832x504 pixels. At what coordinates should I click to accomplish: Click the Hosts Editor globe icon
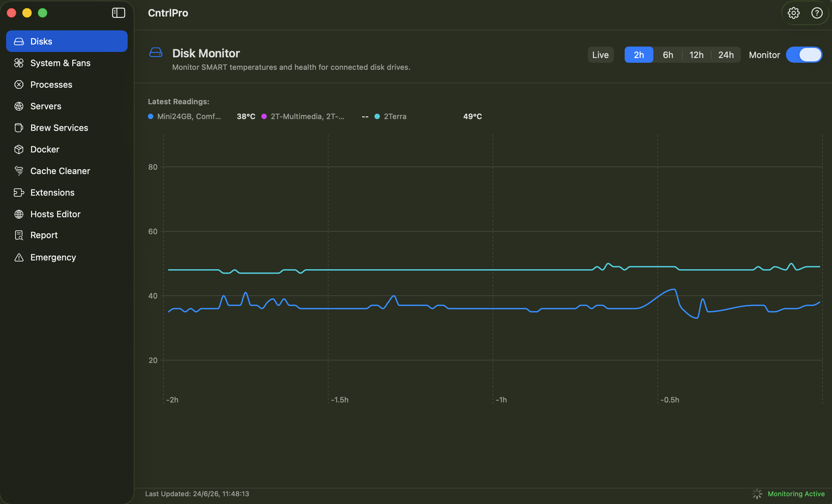coord(19,214)
